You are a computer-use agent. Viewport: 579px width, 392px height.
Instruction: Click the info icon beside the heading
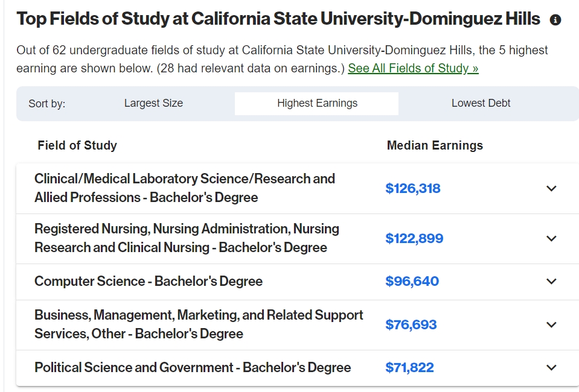[x=555, y=19]
